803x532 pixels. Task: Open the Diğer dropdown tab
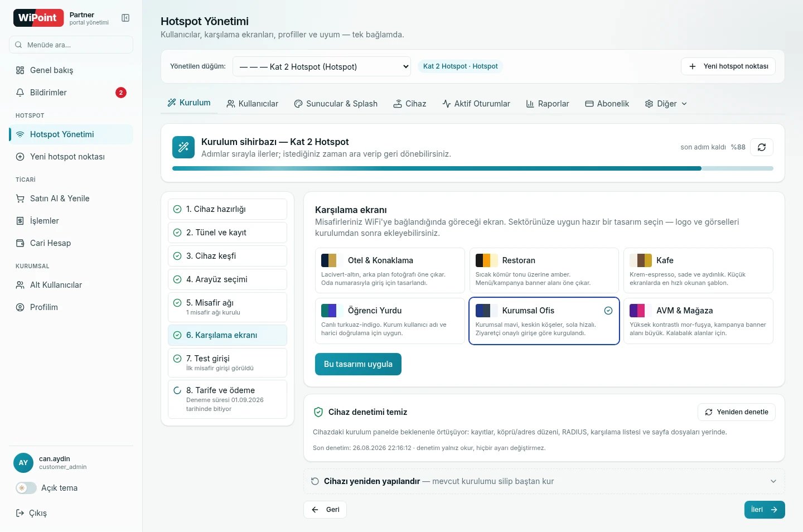pos(666,104)
